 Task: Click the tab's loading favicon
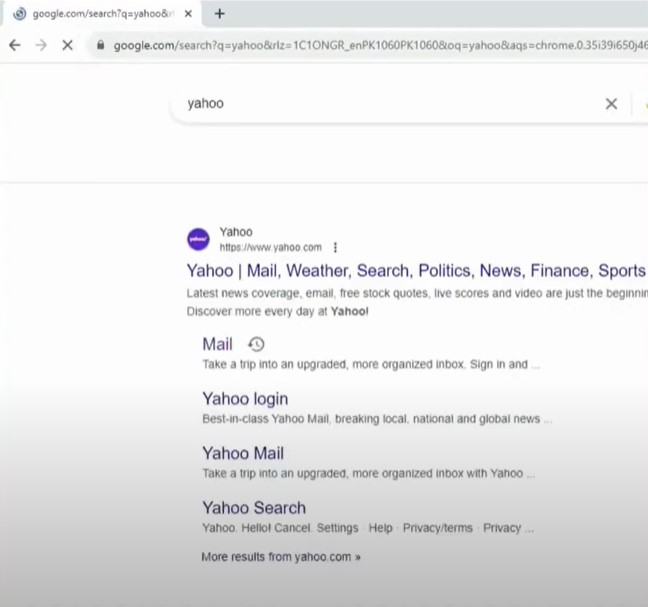pos(19,14)
